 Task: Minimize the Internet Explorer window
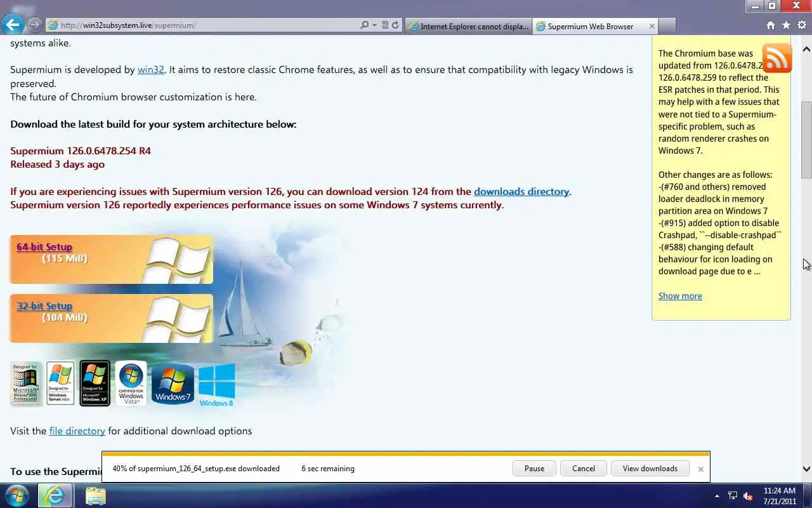[754, 6]
